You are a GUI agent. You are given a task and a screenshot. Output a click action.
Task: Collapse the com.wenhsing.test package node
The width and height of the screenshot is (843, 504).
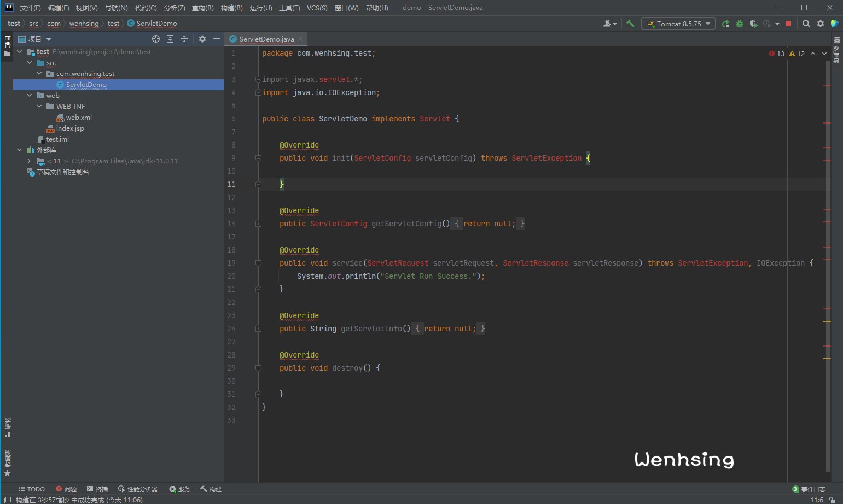[39, 73]
